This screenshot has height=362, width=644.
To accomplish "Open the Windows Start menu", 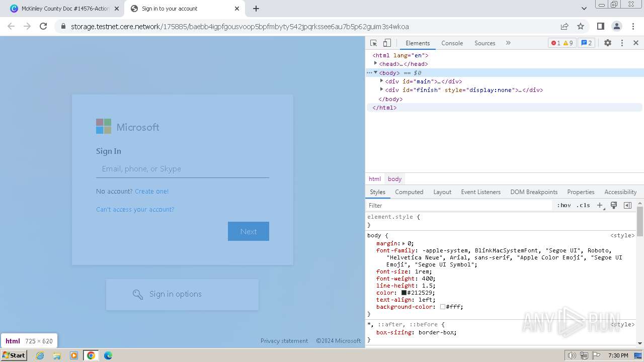I will tap(14, 355).
